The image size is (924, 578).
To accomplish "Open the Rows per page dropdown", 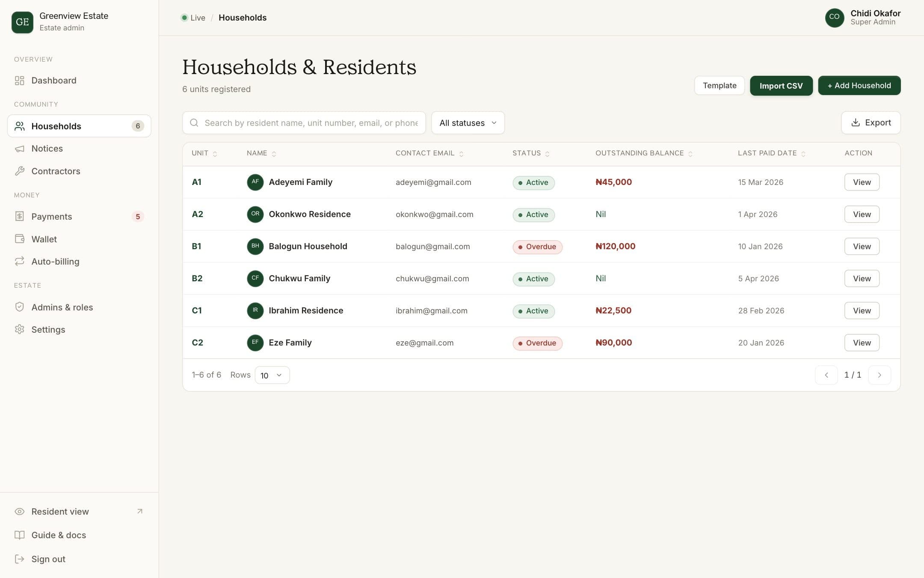I will [x=272, y=375].
